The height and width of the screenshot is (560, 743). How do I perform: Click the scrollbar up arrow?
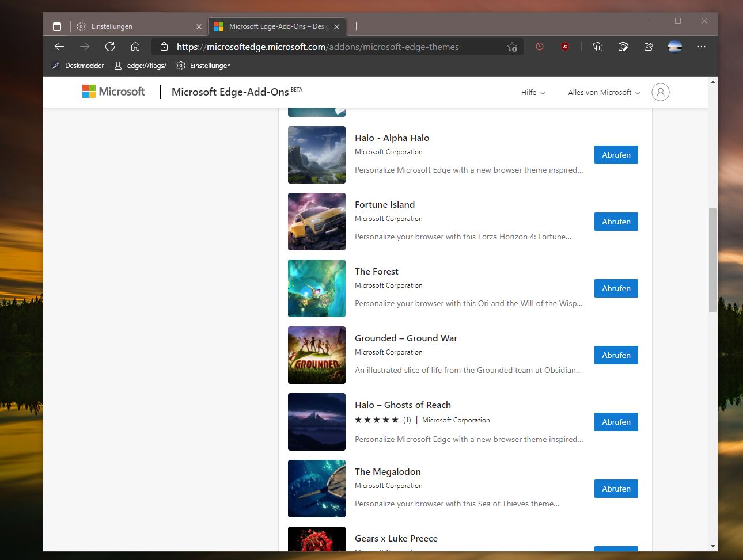713,82
